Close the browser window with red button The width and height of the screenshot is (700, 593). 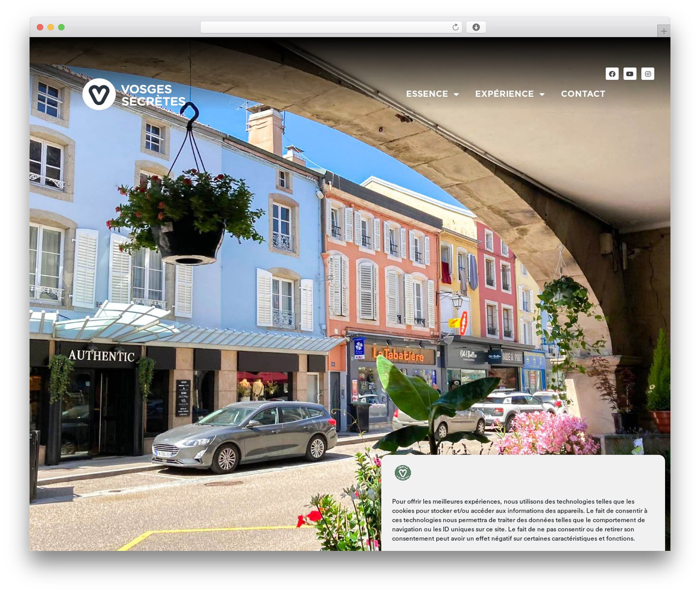click(40, 27)
